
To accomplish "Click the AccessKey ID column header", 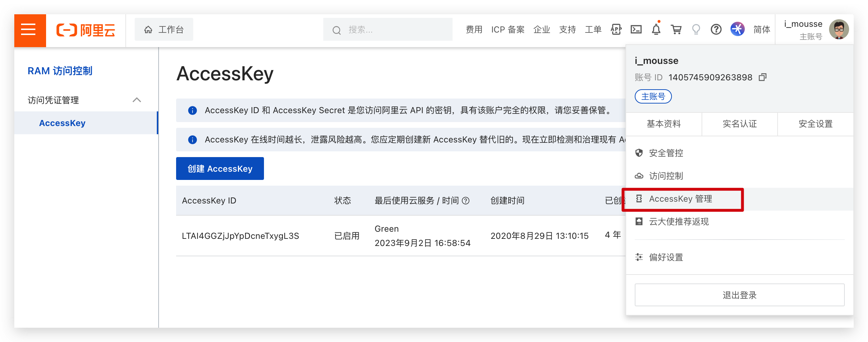I will click(209, 201).
